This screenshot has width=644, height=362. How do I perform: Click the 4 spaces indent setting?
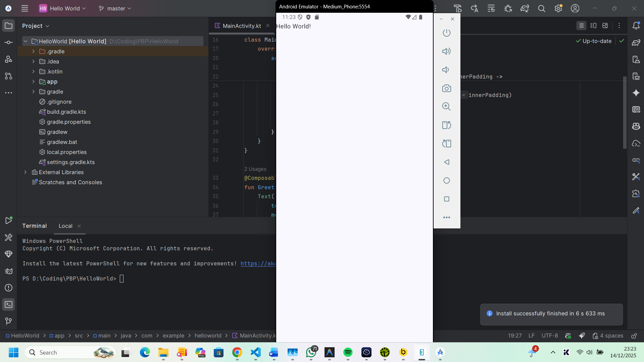click(x=611, y=335)
